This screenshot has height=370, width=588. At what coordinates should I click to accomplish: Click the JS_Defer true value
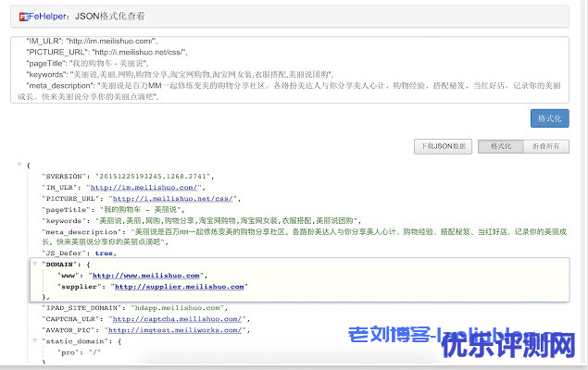pos(104,253)
